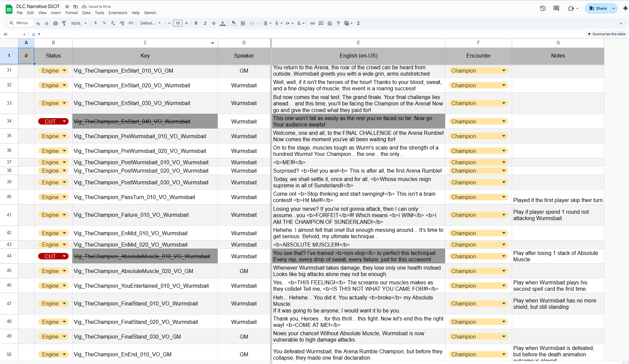The width and height of the screenshot is (629, 364).
Task: Click the font size field
Action: (178, 23)
